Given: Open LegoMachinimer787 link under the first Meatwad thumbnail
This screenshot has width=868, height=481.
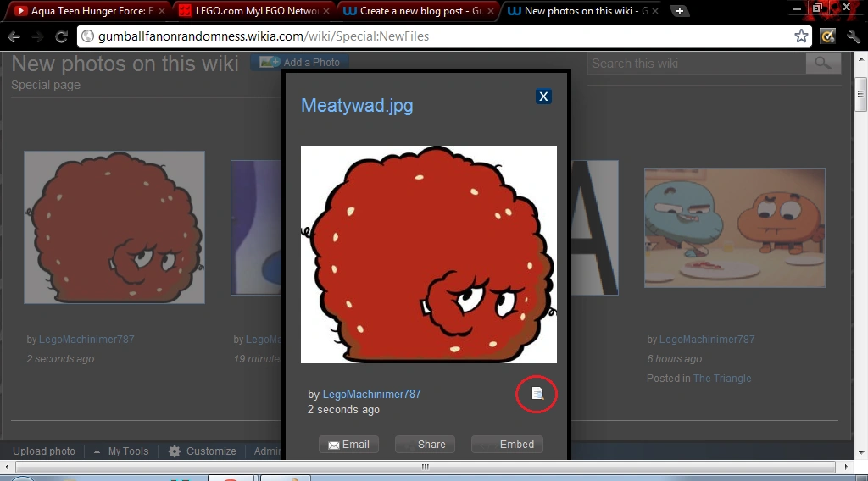Looking at the screenshot, I should pos(86,340).
